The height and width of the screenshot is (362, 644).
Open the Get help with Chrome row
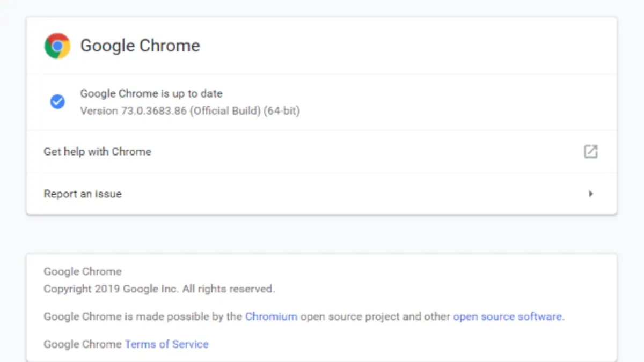(98, 152)
